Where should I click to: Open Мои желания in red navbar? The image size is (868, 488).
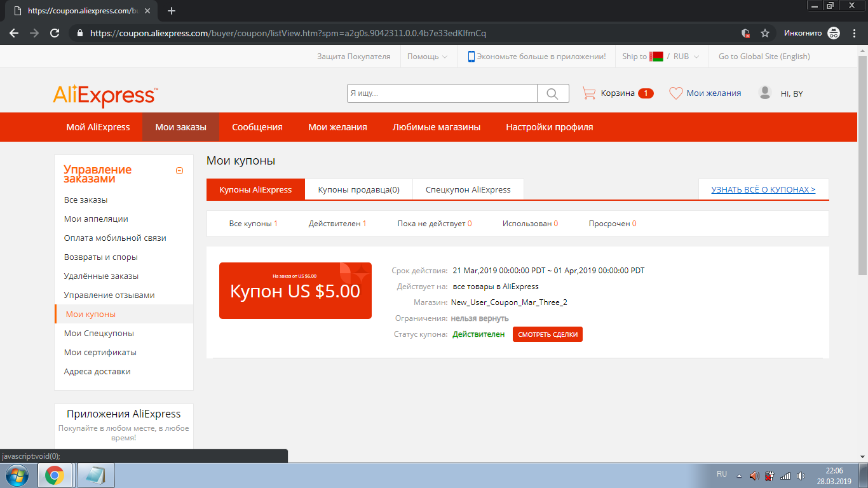[337, 127]
